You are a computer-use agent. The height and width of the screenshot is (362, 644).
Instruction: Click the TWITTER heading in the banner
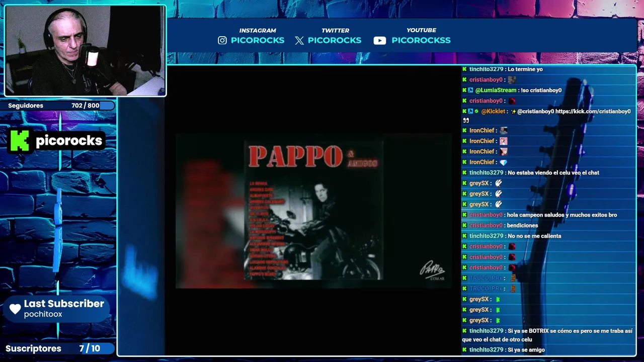(336, 30)
